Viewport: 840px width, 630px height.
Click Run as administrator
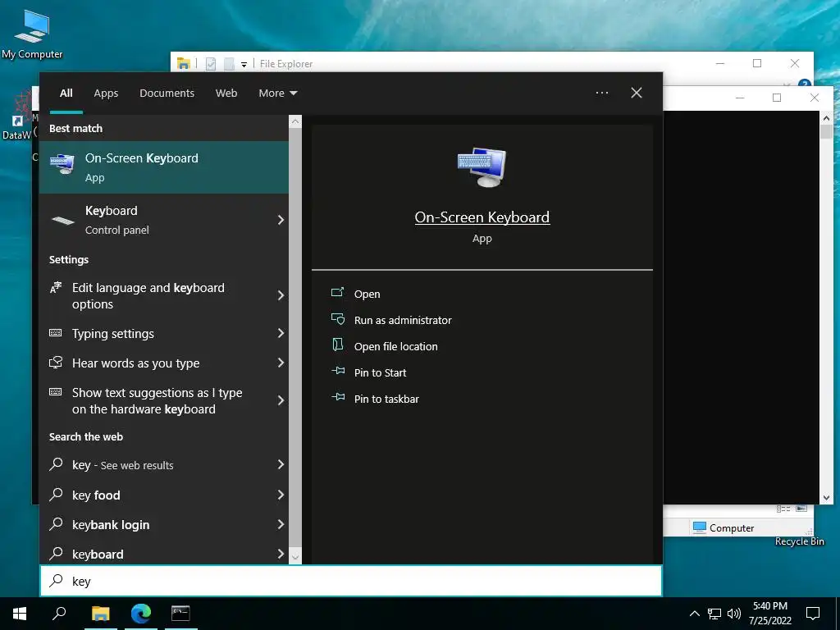[x=402, y=321]
